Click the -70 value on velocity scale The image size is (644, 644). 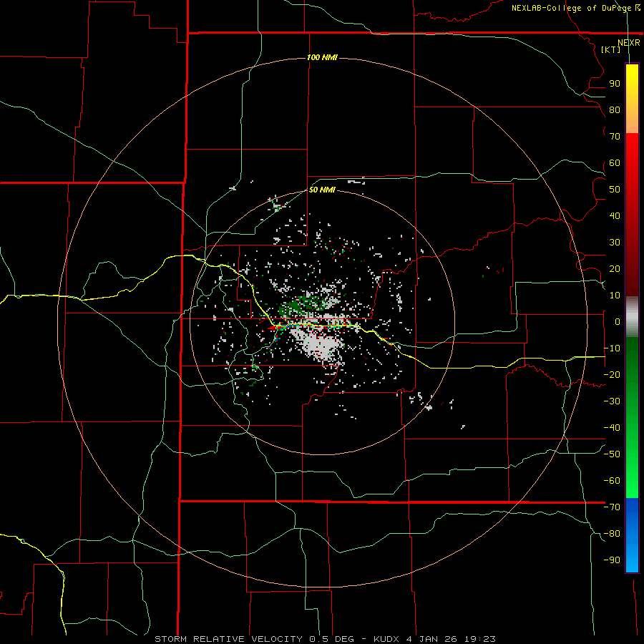612,507
